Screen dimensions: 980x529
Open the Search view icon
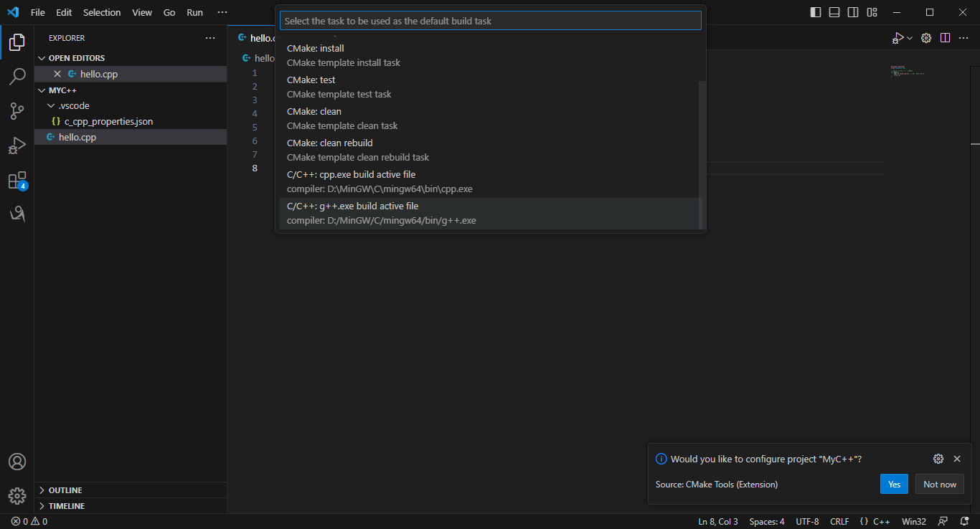17,77
